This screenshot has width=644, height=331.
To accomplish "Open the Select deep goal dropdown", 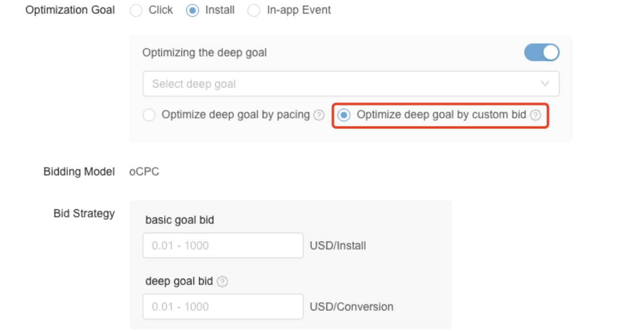I will click(351, 84).
